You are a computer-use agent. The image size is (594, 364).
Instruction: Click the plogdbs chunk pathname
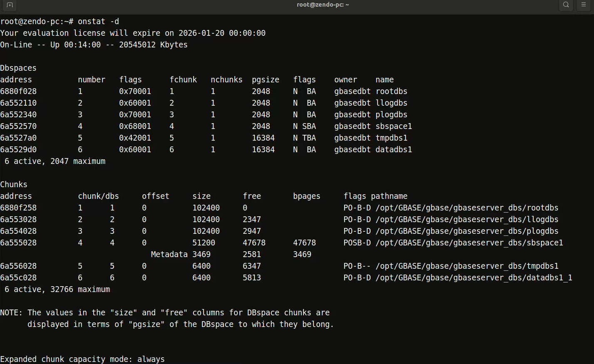467,231
